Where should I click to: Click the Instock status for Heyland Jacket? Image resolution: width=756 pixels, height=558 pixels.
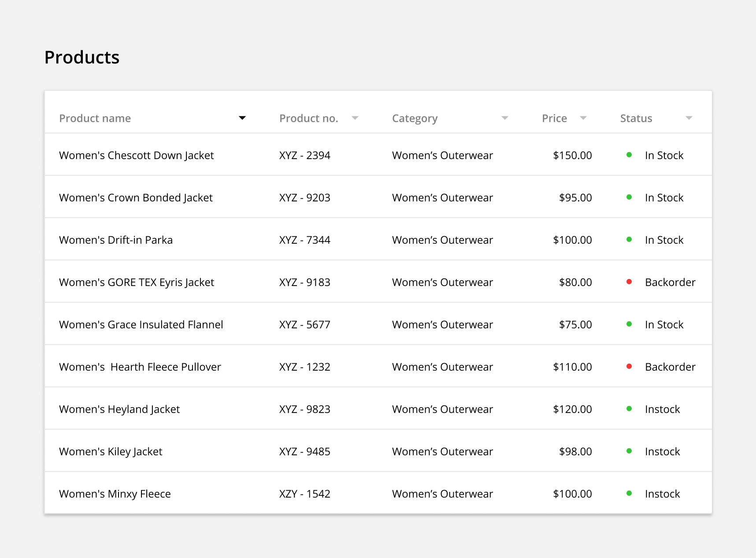click(x=663, y=409)
